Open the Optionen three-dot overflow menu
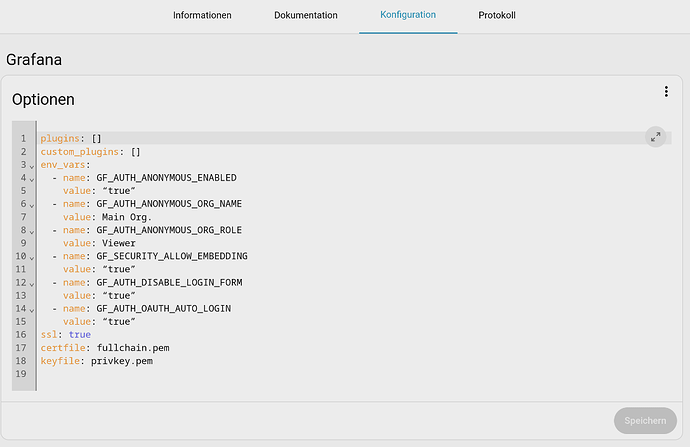The image size is (690, 447). click(x=666, y=92)
